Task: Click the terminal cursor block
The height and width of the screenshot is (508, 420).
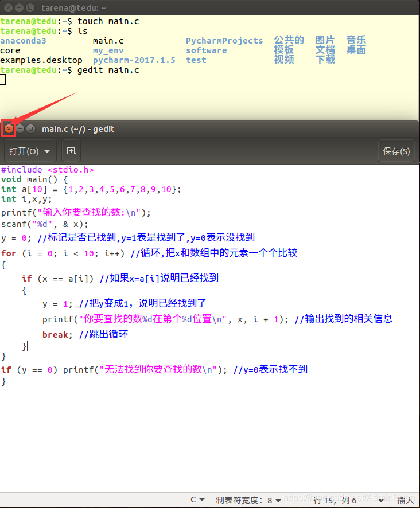Action: (x=3, y=80)
